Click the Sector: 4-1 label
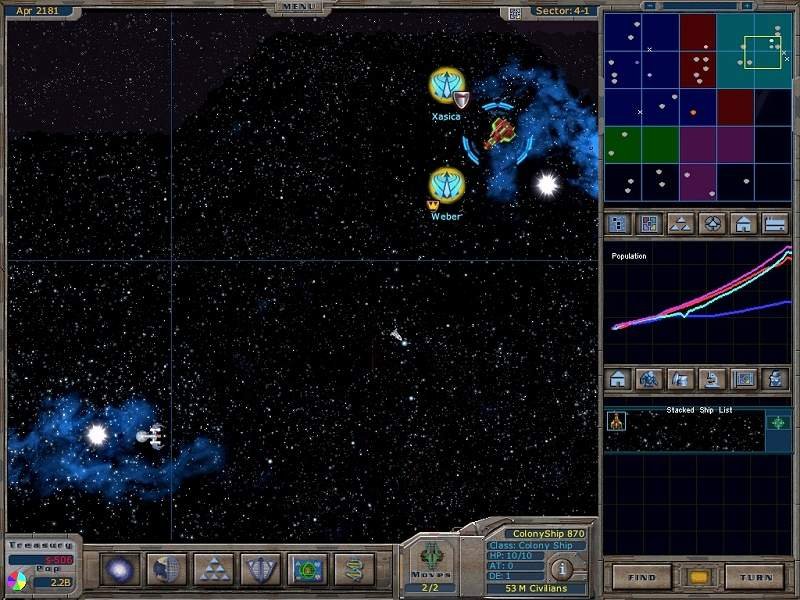The height and width of the screenshot is (600, 800). 563,11
